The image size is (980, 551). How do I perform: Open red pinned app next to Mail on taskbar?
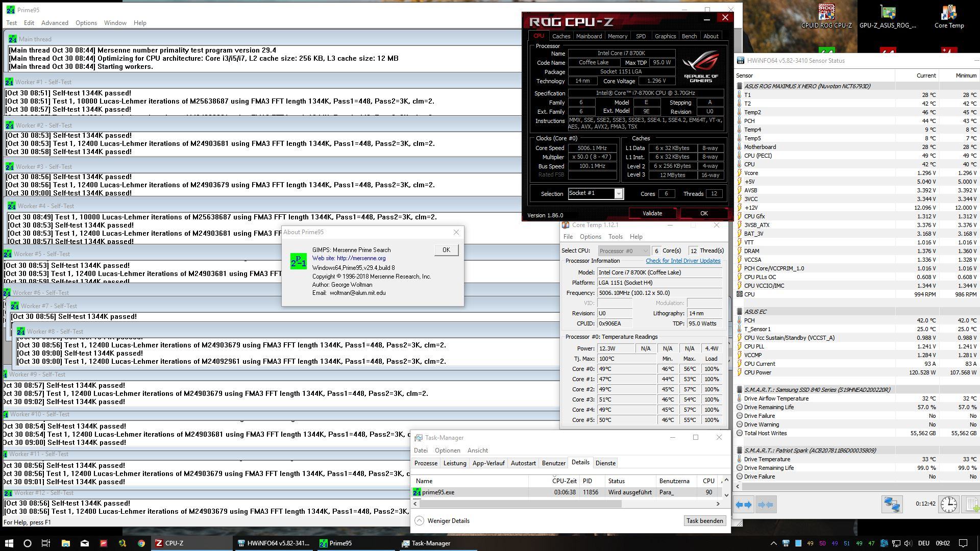click(x=103, y=543)
